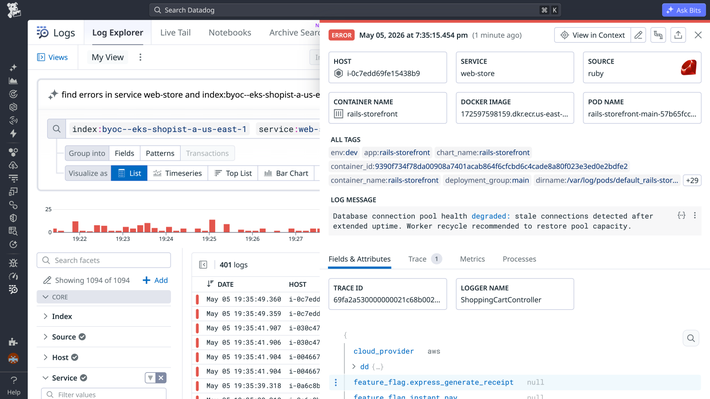Open the Metrics tab in log panel
Screen dimensions: 710x399
pos(472,259)
